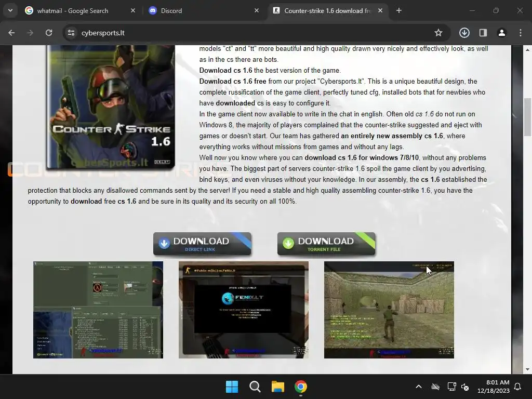The width and height of the screenshot is (532, 399).
Task: Open Chrome downloads icon
Action: pyautogui.click(x=464, y=33)
